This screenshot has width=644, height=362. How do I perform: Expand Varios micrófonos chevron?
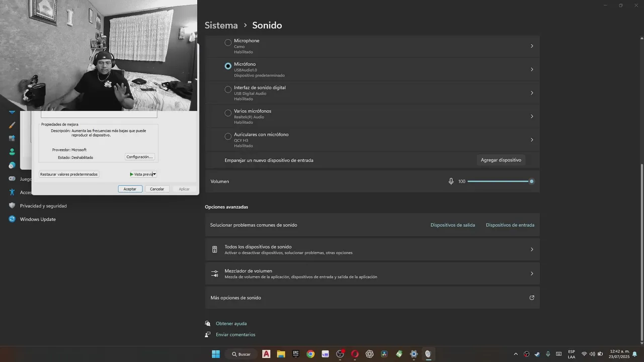click(532, 116)
